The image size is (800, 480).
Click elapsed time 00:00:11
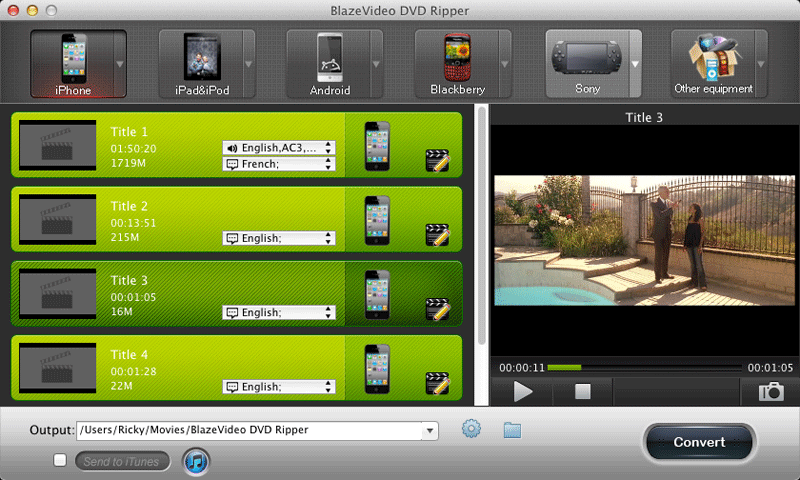click(522, 367)
